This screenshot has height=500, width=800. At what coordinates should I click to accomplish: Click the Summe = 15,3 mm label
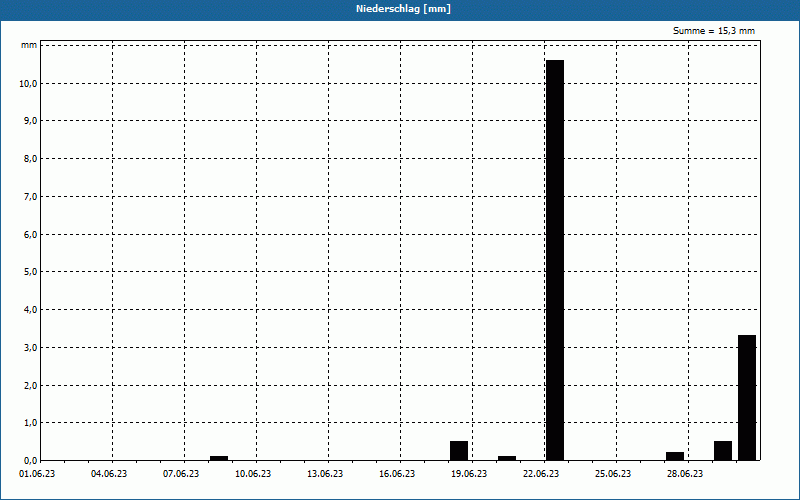click(x=714, y=31)
